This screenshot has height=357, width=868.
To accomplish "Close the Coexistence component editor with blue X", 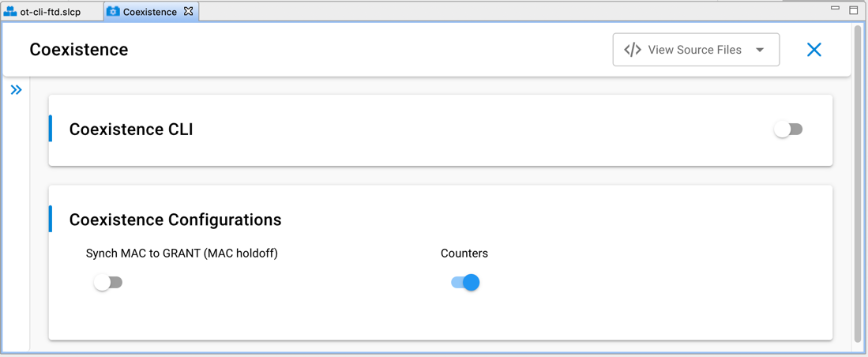I will click(x=814, y=50).
